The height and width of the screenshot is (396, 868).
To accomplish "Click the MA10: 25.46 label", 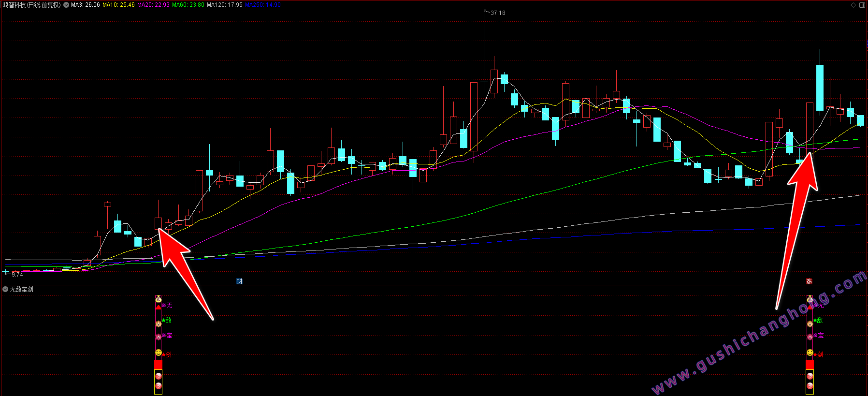I will tap(118, 5).
